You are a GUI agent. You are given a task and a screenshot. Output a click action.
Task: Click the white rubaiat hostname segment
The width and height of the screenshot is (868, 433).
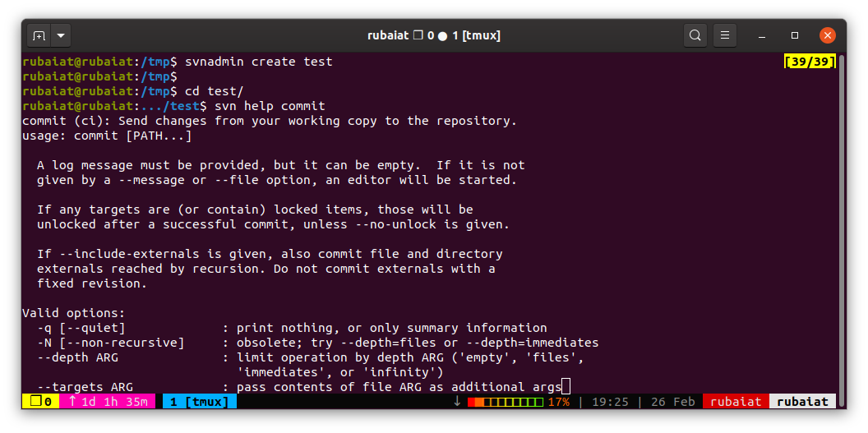(x=802, y=402)
